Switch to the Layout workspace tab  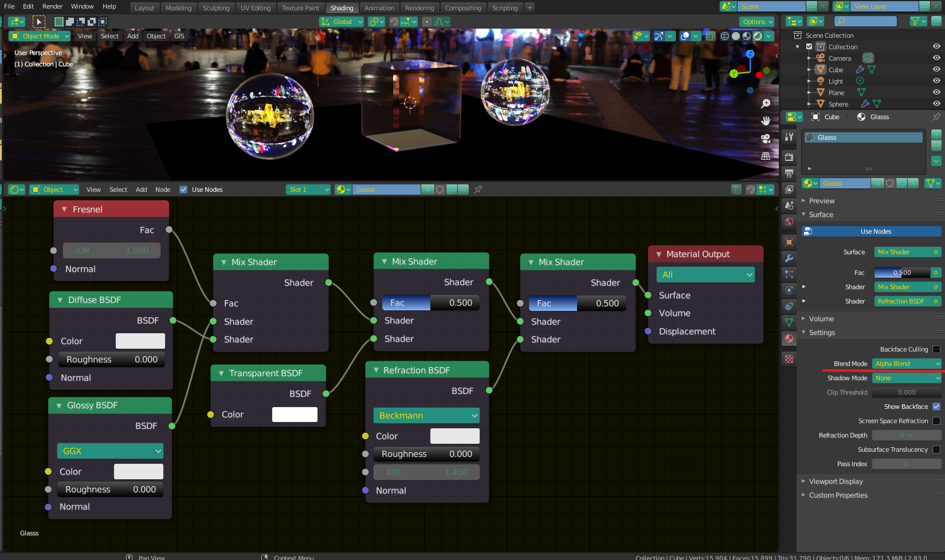tap(144, 8)
